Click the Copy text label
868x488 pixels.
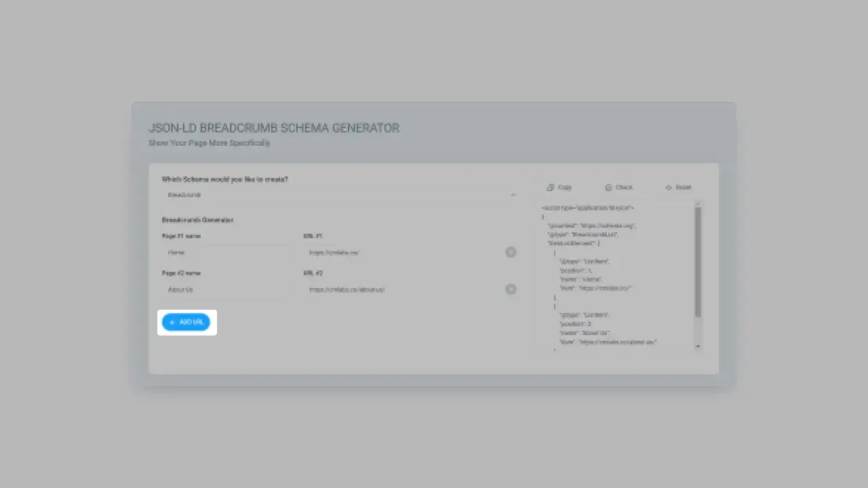pyautogui.click(x=565, y=187)
